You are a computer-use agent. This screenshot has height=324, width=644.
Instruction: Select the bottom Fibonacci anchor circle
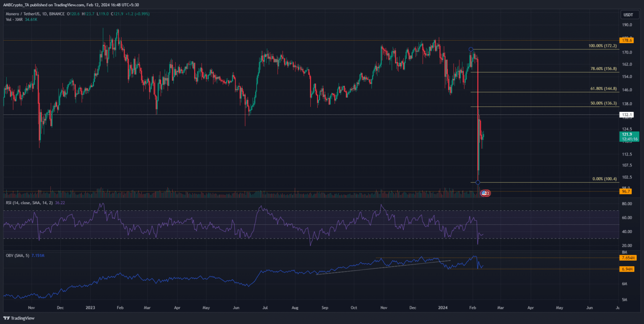478,182
